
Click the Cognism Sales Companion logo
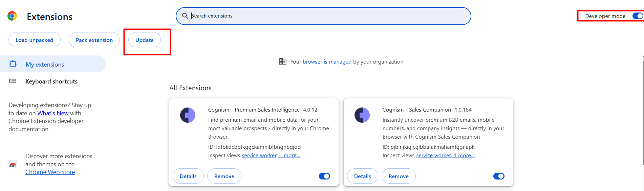(x=362, y=115)
